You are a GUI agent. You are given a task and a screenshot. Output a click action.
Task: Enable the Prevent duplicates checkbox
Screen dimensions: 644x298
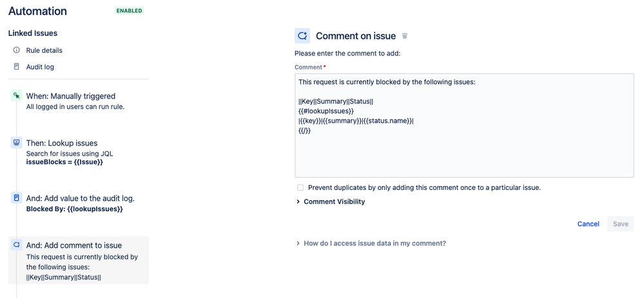pyautogui.click(x=300, y=188)
